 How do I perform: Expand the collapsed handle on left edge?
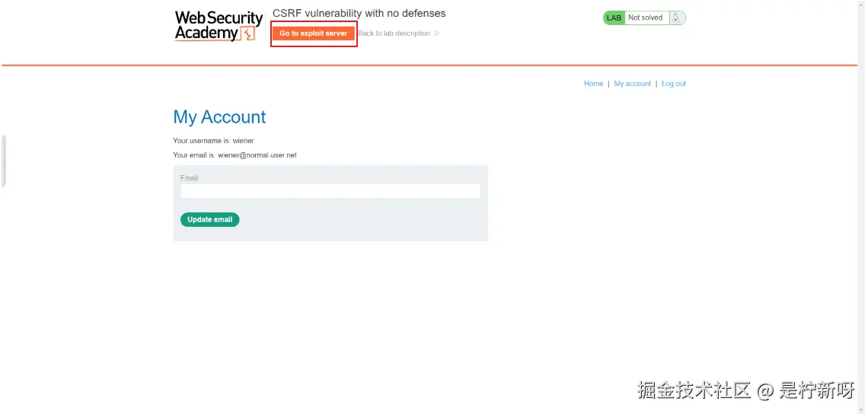(2, 161)
